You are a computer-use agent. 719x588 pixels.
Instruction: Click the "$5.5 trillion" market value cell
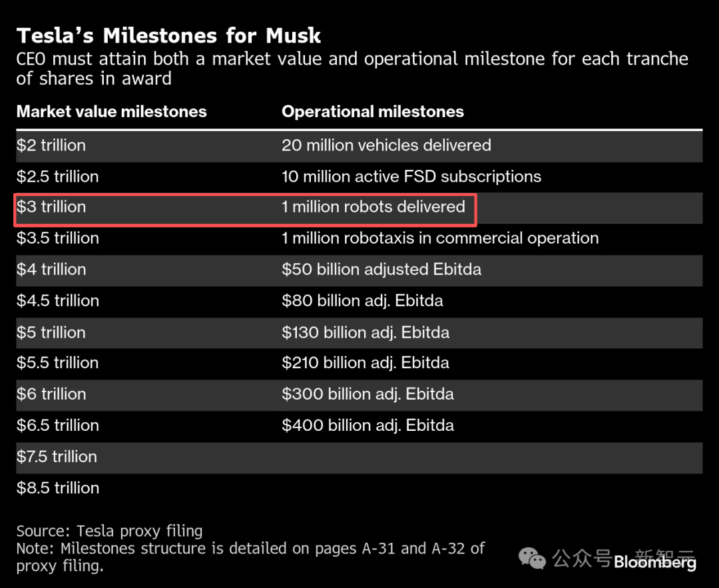[x=57, y=363]
